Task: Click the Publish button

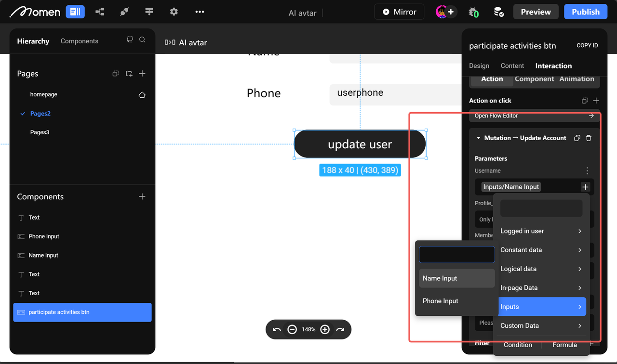Action: click(586, 11)
